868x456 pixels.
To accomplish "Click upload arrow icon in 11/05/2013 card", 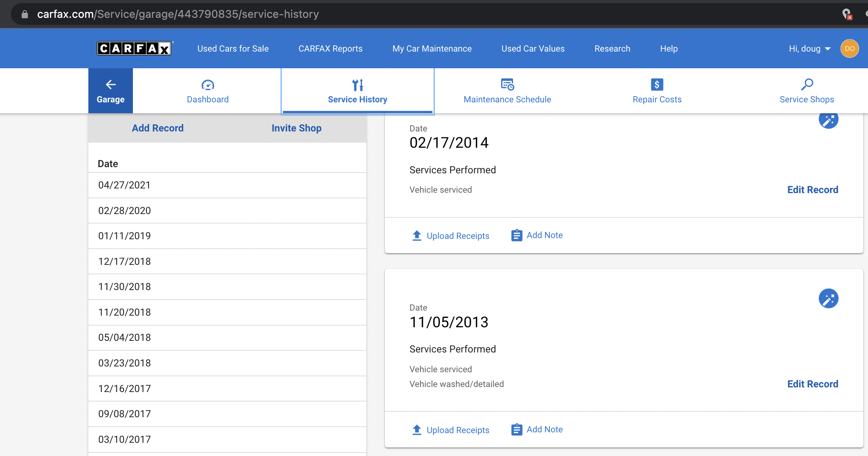I will 417,430.
